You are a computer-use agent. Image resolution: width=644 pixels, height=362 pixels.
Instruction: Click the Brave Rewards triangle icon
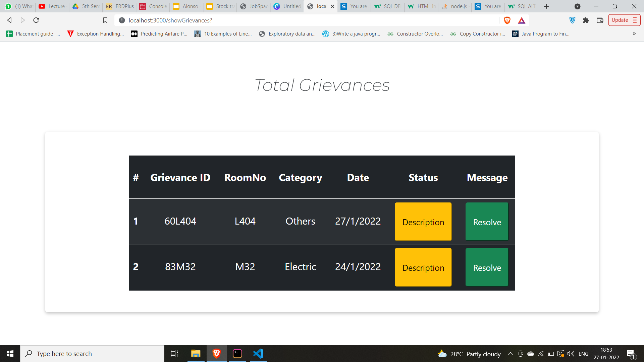(x=522, y=20)
